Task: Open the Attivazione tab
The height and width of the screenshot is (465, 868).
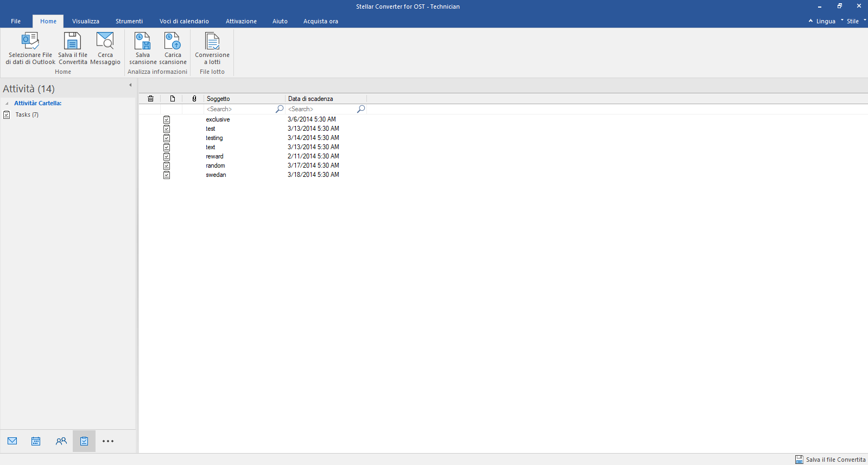Action: click(x=241, y=21)
